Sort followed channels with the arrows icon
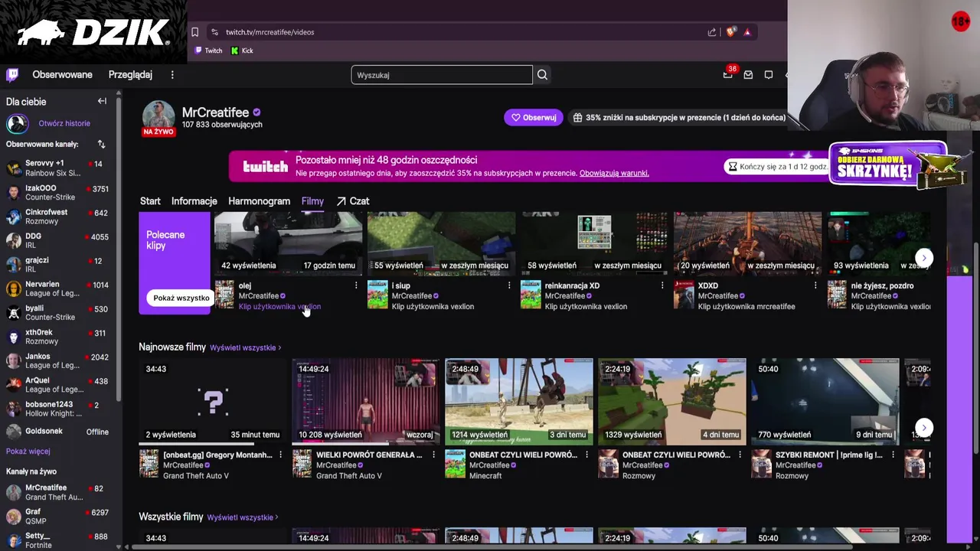 coord(101,144)
